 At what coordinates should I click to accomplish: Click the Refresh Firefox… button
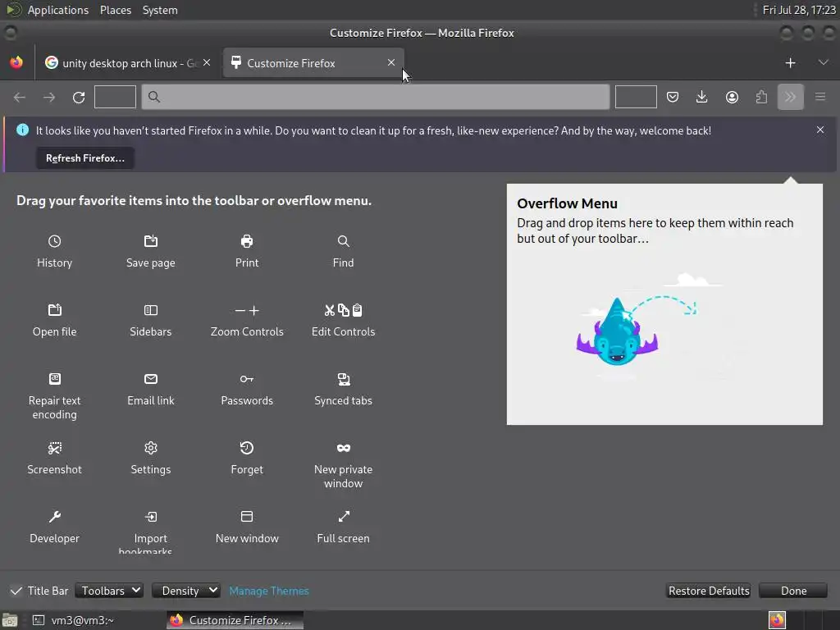[x=85, y=158]
